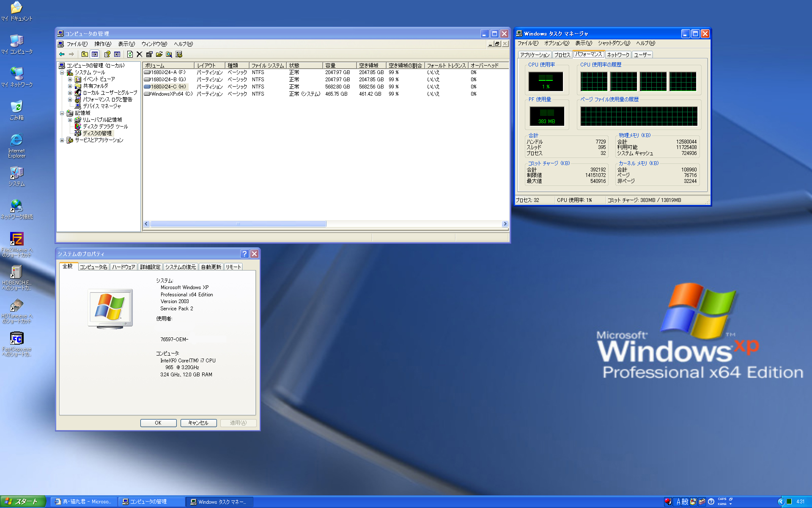
Task: Select デバイス マネージャ in the tree
Action: (101, 106)
